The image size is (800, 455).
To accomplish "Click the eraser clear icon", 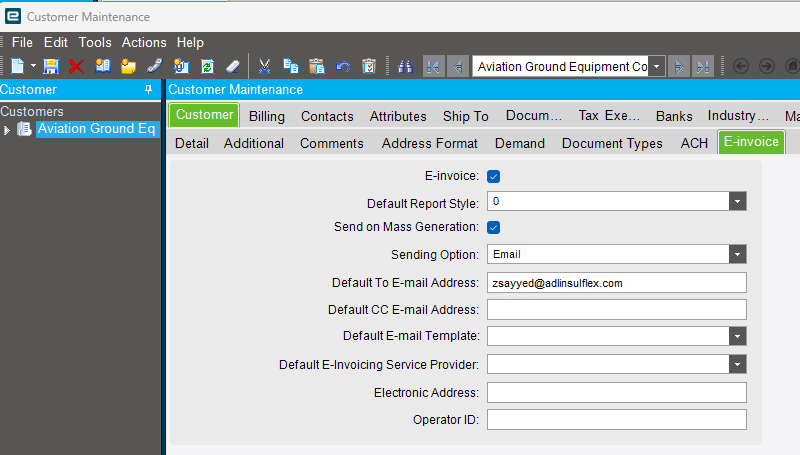I will (233, 66).
